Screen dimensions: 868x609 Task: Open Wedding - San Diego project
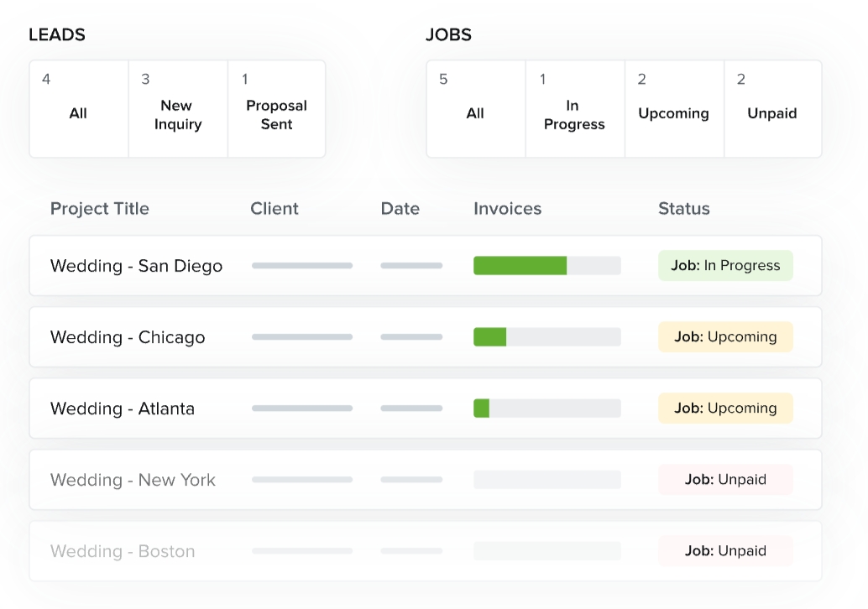coord(136,266)
